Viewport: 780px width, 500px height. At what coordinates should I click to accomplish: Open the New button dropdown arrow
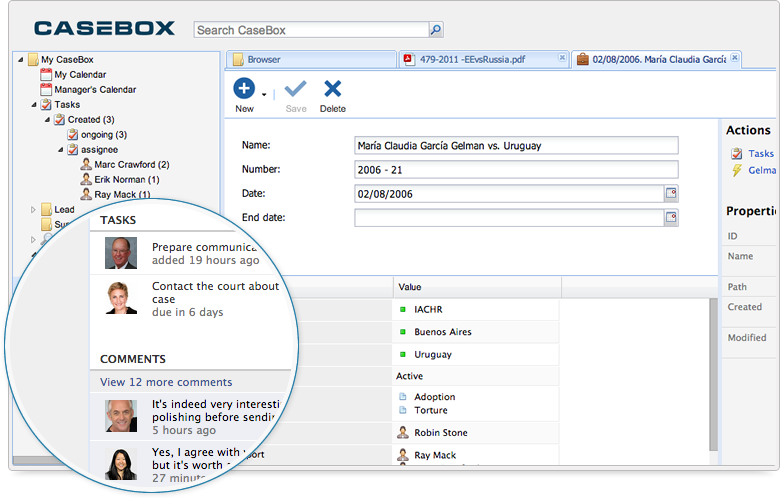[264, 95]
